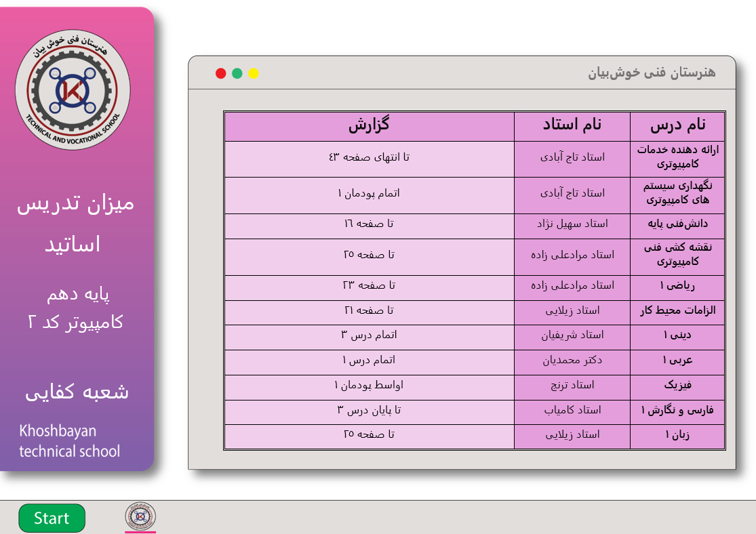The width and height of the screenshot is (756, 534).
Task: Open the school logo icon in taskbar
Action: click(x=140, y=516)
